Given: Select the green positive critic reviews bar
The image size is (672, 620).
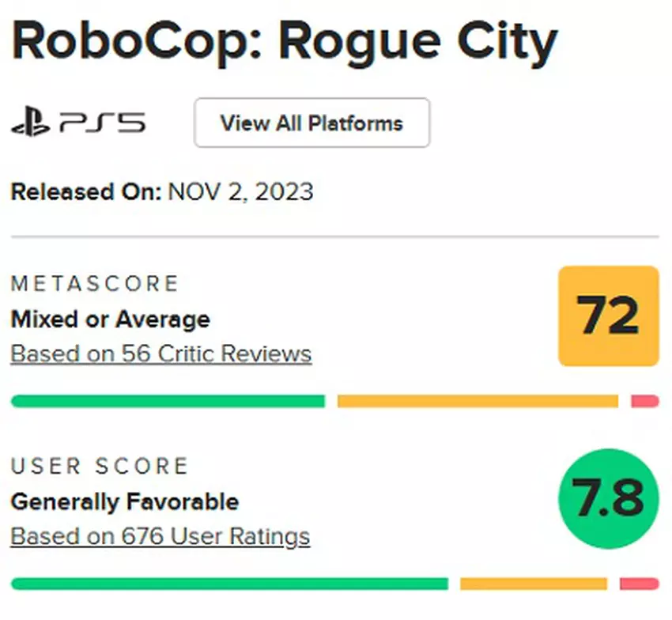Looking at the screenshot, I should pos(168,402).
